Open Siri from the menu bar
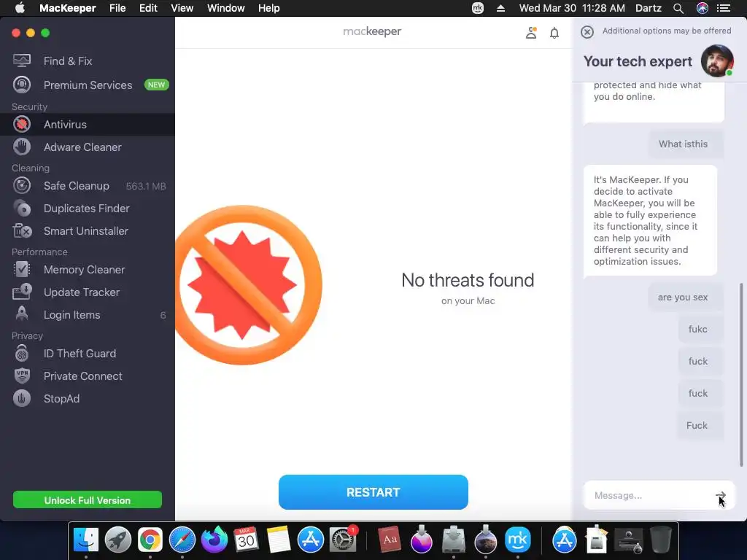Viewport: 747px width, 560px height. 703,8
